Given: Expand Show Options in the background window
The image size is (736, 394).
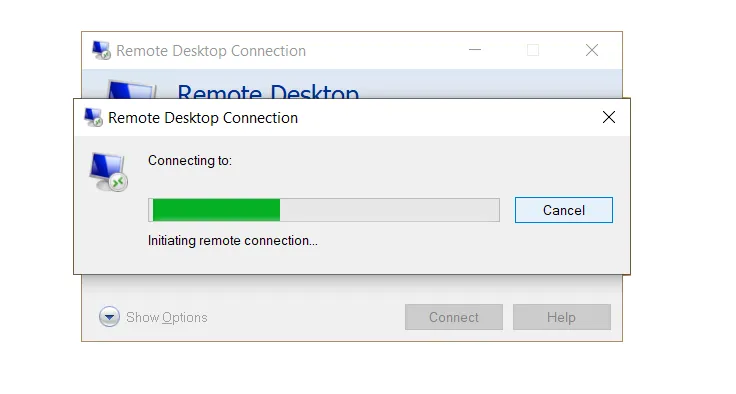Looking at the screenshot, I should 153,317.
